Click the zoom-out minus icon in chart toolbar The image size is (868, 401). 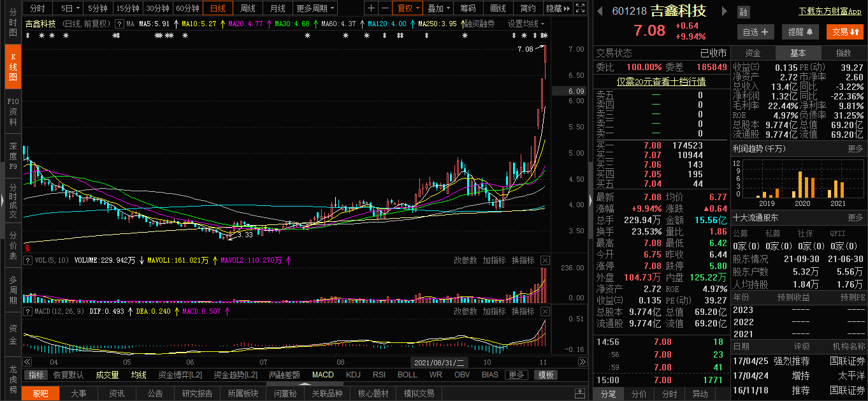coord(385,8)
